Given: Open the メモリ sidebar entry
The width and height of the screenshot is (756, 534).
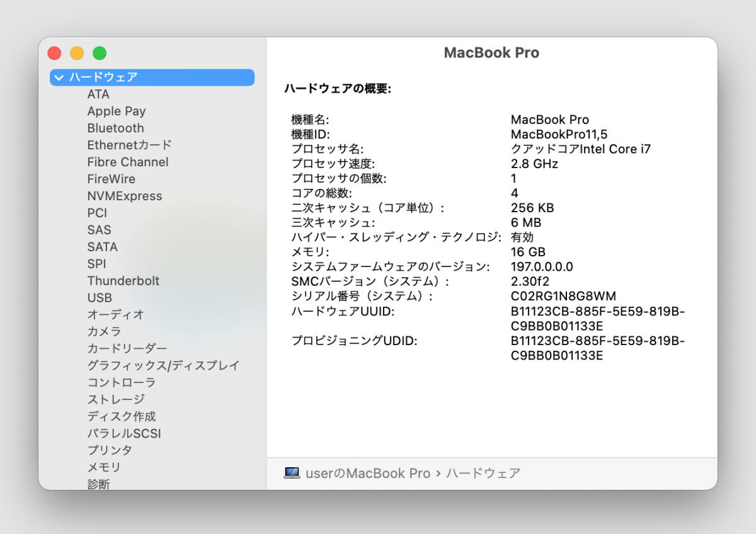Looking at the screenshot, I should (104, 468).
